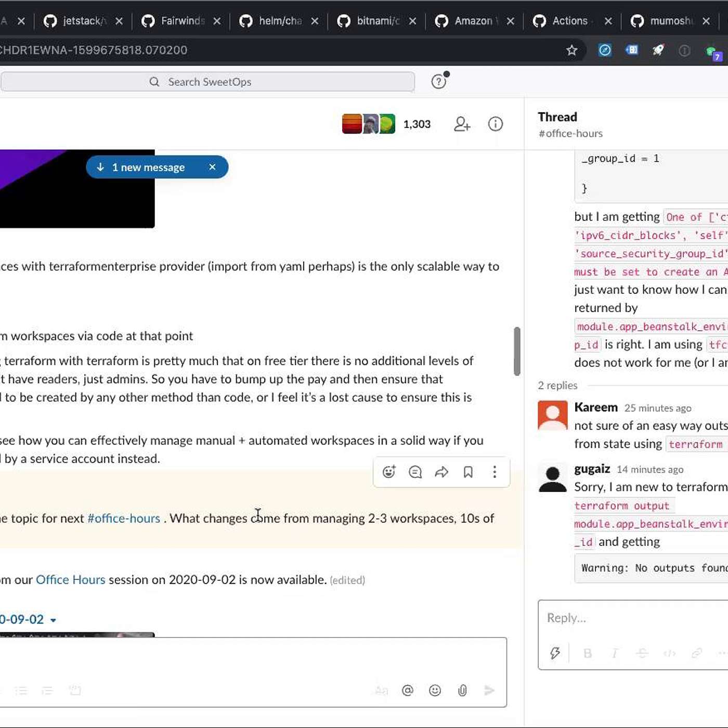Click the add people icon in header

[x=462, y=124]
